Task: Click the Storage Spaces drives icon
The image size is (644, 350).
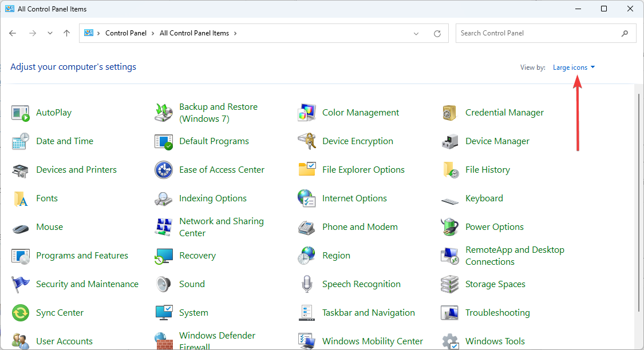Action: coord(449,284)
